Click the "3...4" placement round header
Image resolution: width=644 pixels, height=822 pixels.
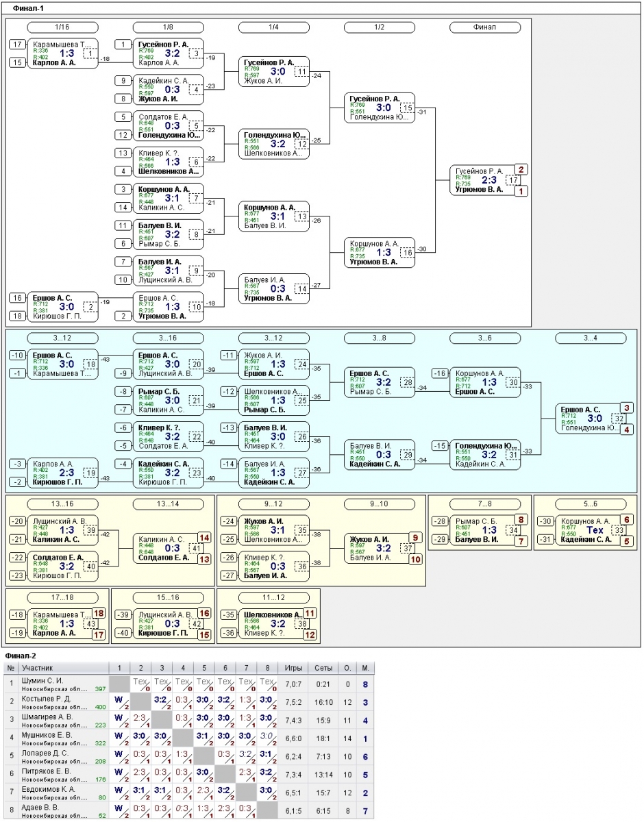(x=590, y=338)
